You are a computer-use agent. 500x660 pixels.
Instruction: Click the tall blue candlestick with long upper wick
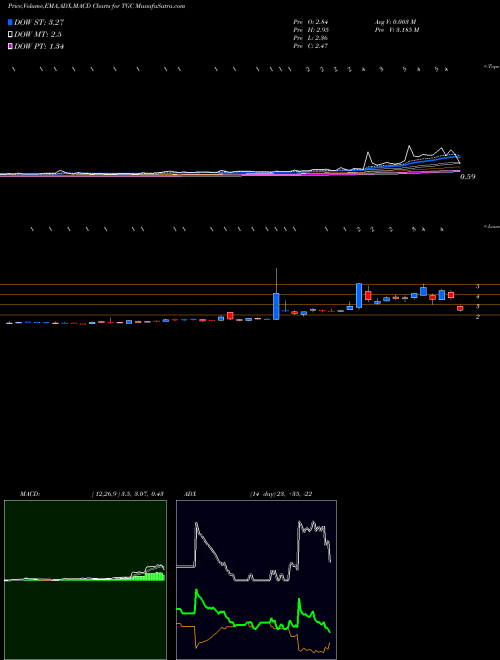click(276, 306)
